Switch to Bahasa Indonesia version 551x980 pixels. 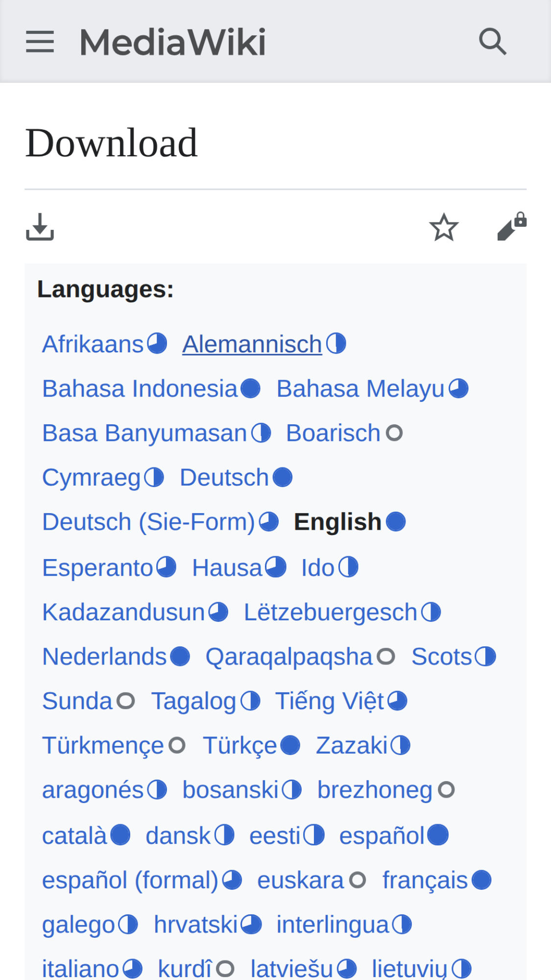pyautogui.click(x=140, y=389)
